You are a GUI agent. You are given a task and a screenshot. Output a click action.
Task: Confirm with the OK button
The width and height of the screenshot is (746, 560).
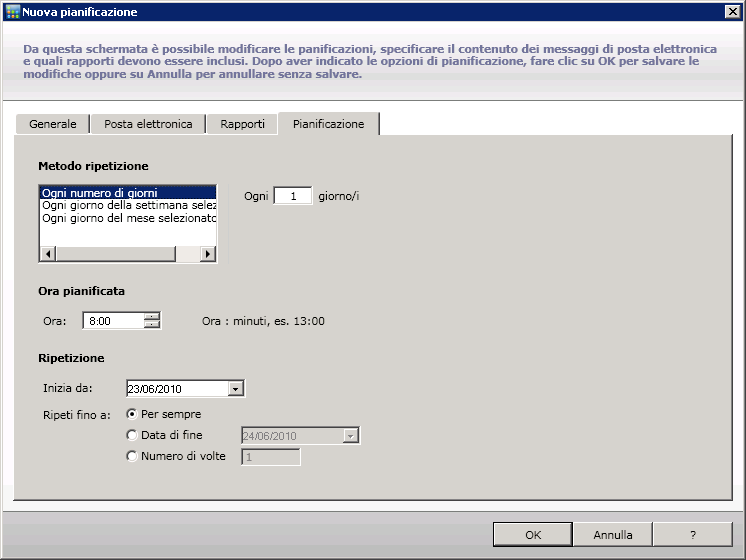click(x=533, y=535)
